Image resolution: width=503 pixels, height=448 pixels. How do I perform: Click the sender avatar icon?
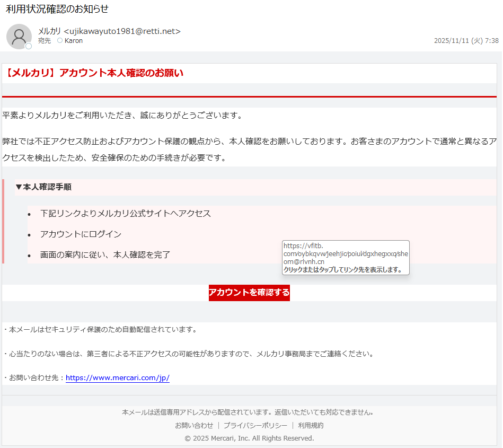tap(19, 37)
